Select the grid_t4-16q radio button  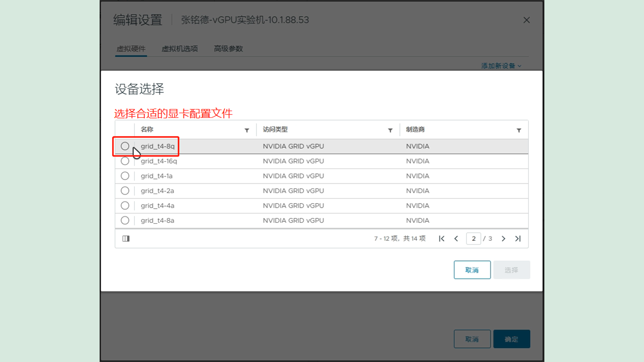coord(125,161)
